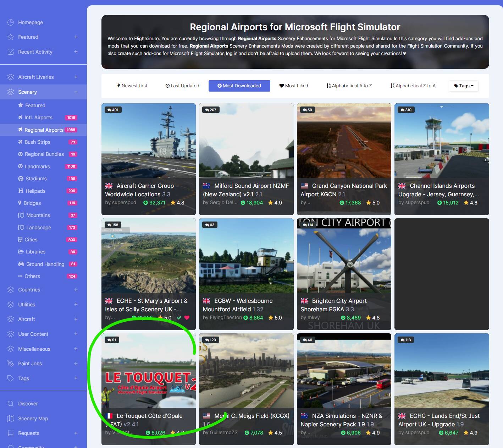Expand Miscellaneous plus sign
The height and width of the screenshot is (448, 503).
[x=76, y=349]
